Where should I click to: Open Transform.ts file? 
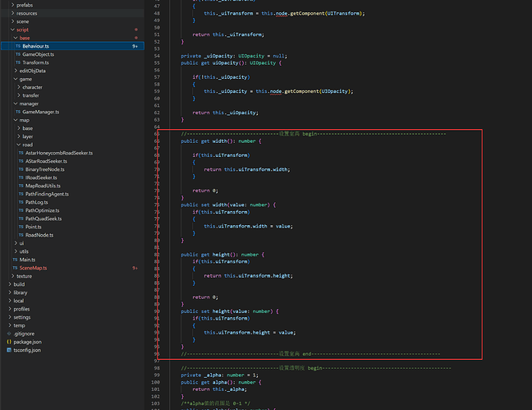[x=35, y=62]
